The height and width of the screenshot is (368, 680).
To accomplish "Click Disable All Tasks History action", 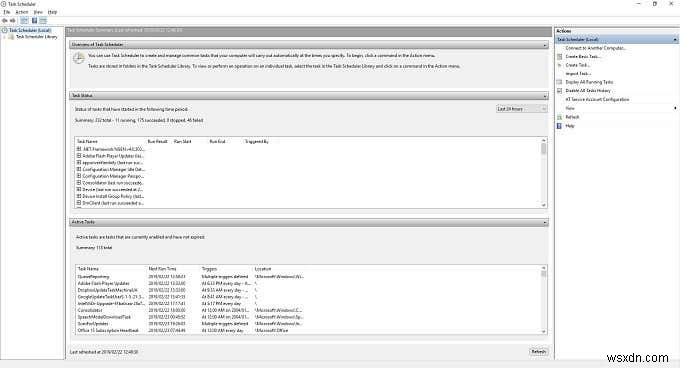I will pos(588,91).
